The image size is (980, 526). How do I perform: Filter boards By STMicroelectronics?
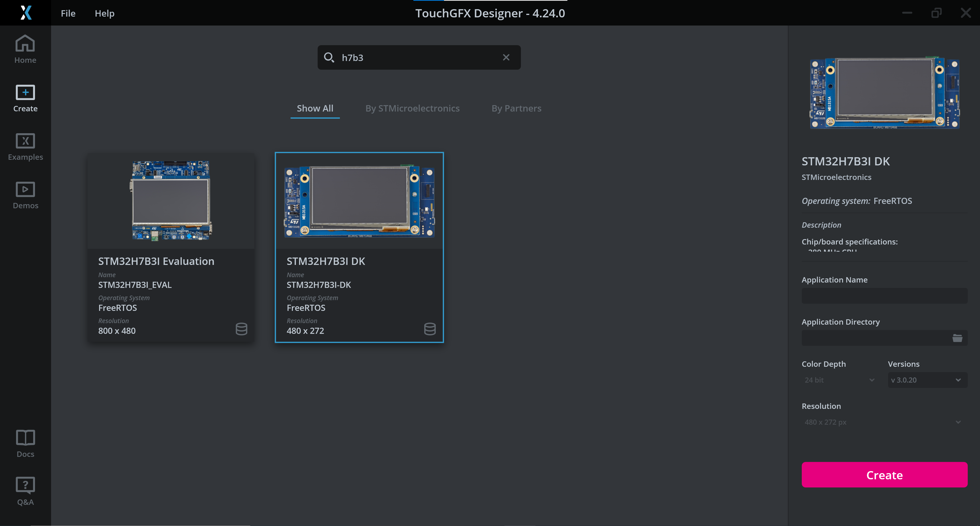click(412, 108)
